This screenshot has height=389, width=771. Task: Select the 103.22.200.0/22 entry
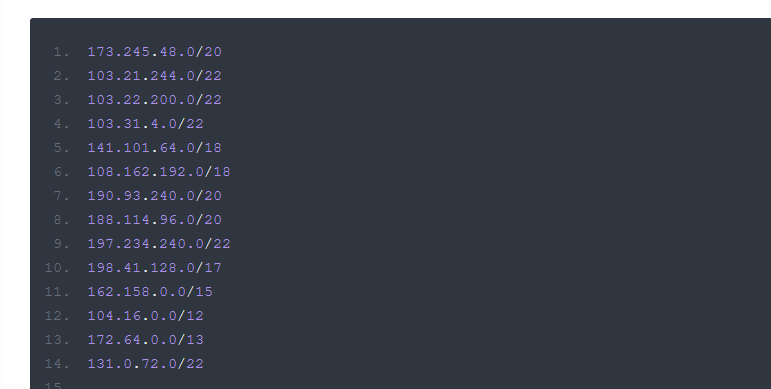click(154, 100)
